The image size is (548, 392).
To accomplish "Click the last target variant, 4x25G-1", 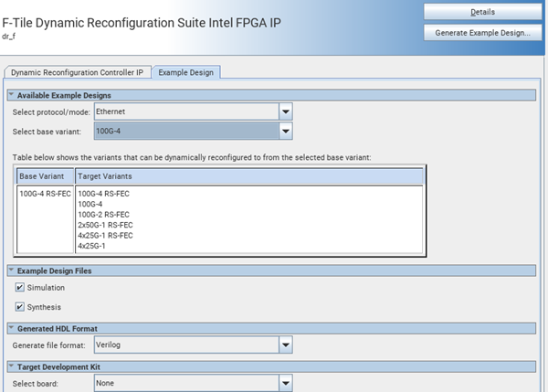I will [91, 246].
